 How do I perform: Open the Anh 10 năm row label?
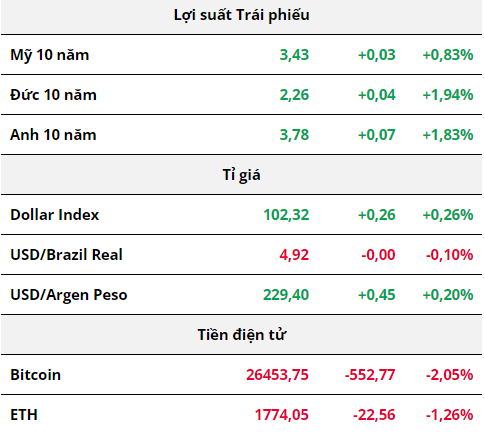pyautogui.click(x=53, y=135)
